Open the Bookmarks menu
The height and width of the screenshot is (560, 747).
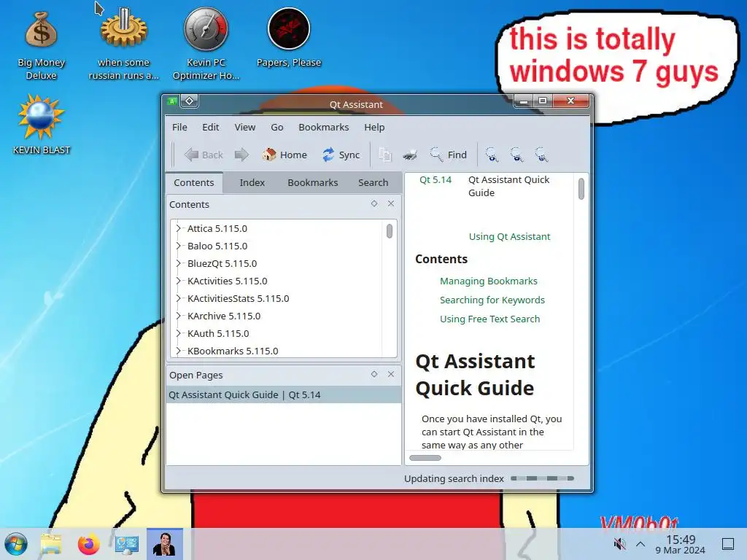323,127
